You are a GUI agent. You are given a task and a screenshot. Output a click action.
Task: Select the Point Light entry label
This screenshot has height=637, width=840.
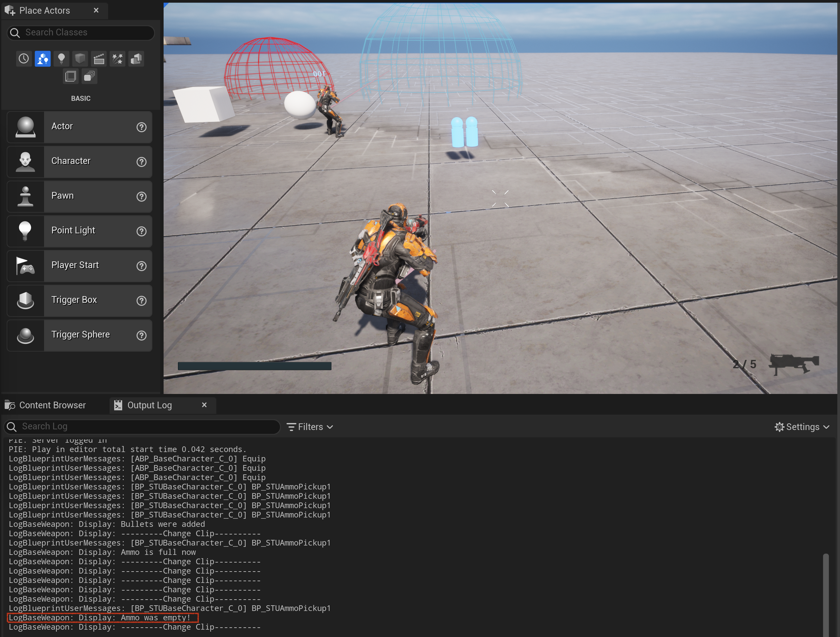pos(73,231)
